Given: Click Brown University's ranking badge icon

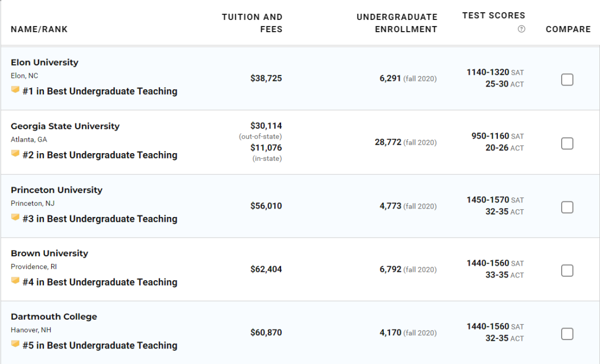Looking at the screenshot, I should click(16, 281).
